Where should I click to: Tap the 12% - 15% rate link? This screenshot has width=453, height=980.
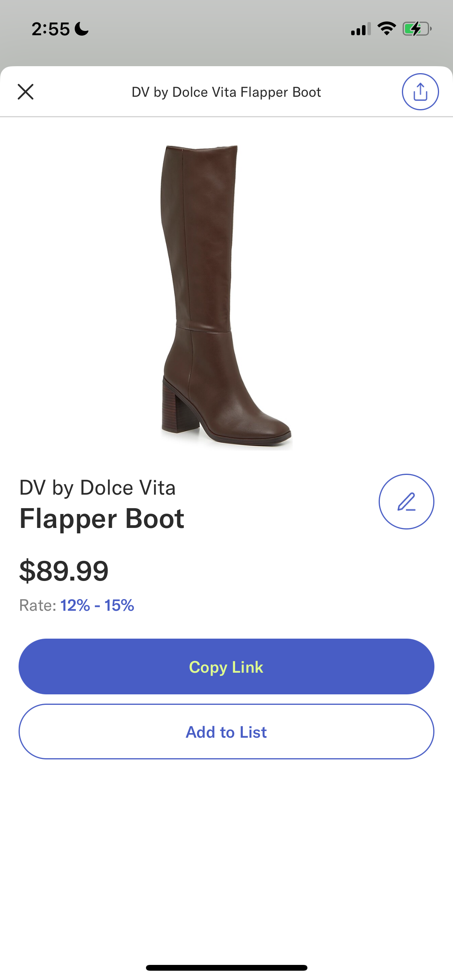(x=97, y=605)
